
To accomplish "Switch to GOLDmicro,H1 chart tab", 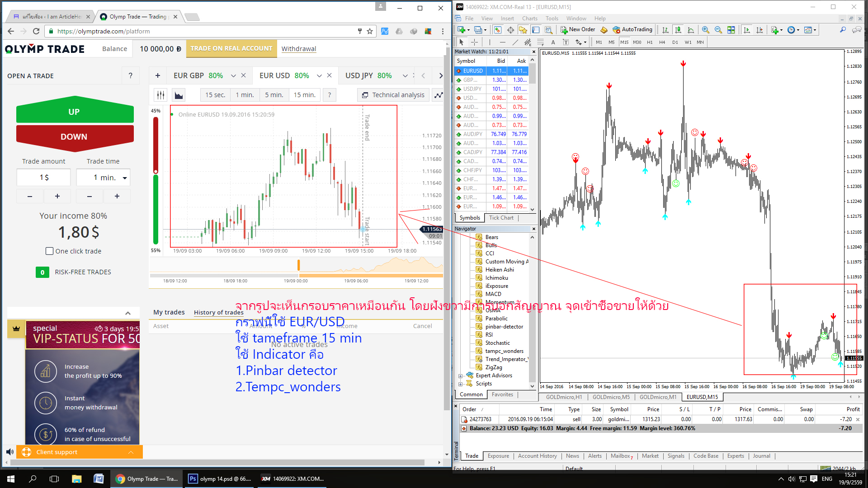I will click(x=564, y=397).
